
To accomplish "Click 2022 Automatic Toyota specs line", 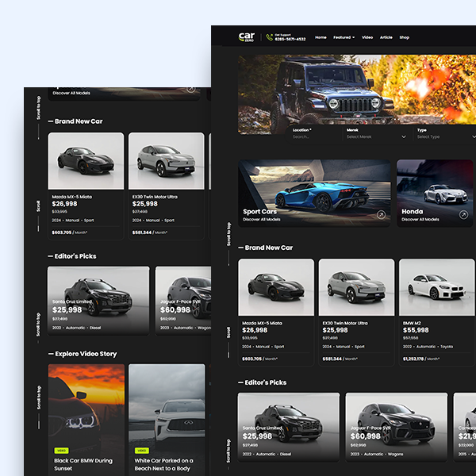I will 428,347.
